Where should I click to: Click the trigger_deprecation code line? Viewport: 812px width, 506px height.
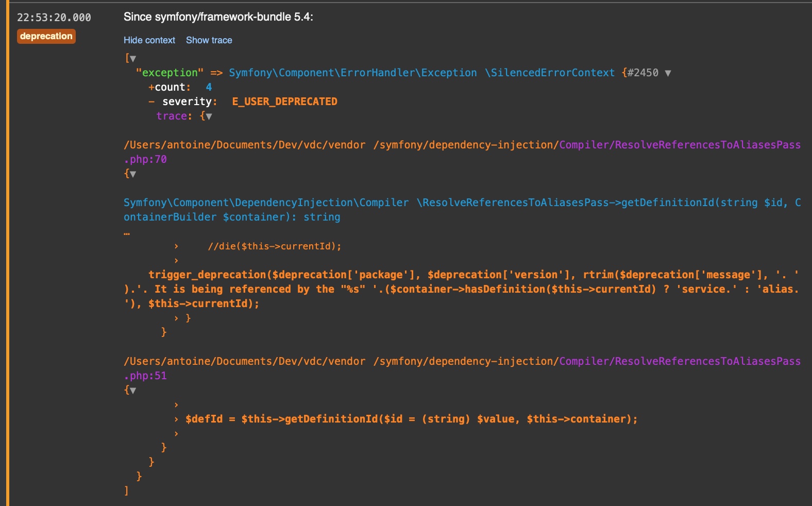pyautogui.click(x=462, y=289)
